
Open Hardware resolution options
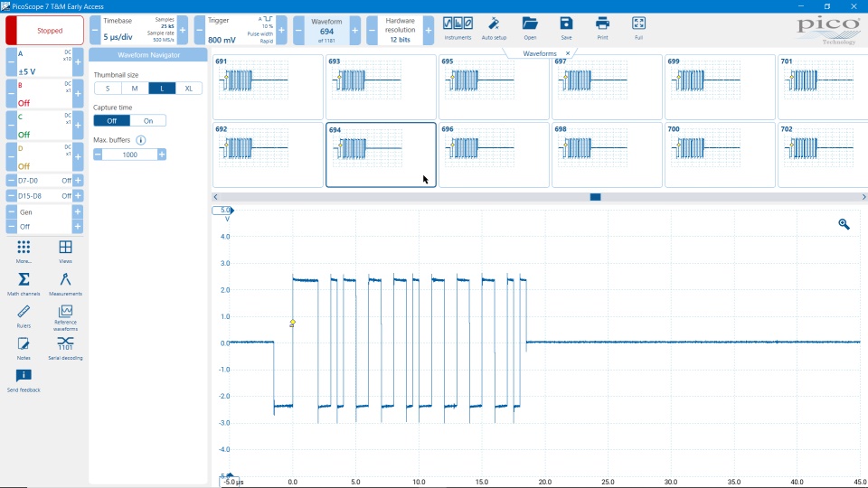tap(400, 30)
